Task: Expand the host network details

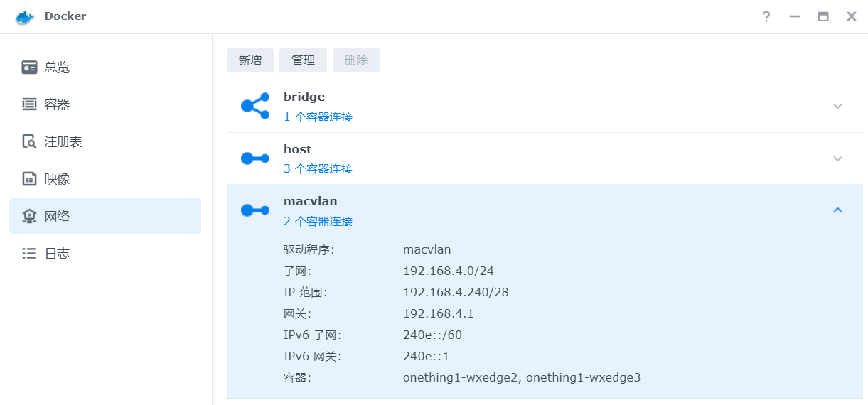Action: 837,158
